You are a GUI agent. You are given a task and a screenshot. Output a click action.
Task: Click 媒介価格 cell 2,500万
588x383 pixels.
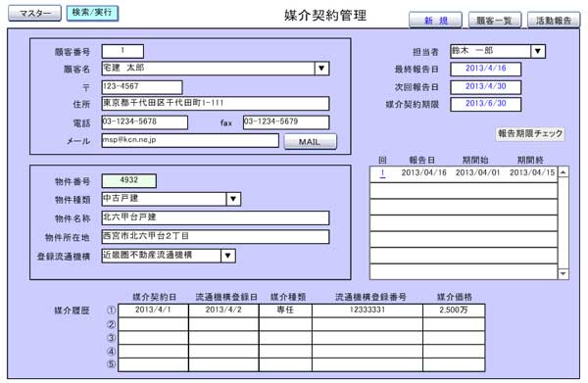point(454,311)
